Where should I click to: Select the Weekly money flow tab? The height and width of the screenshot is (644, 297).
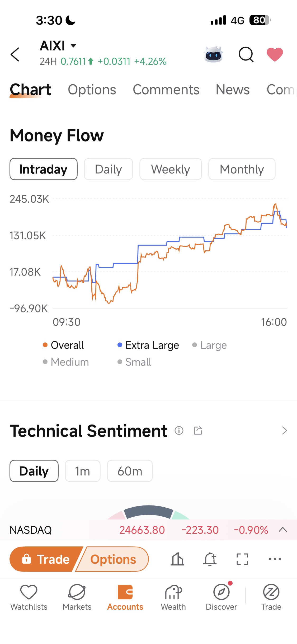[x=171, y=169]
